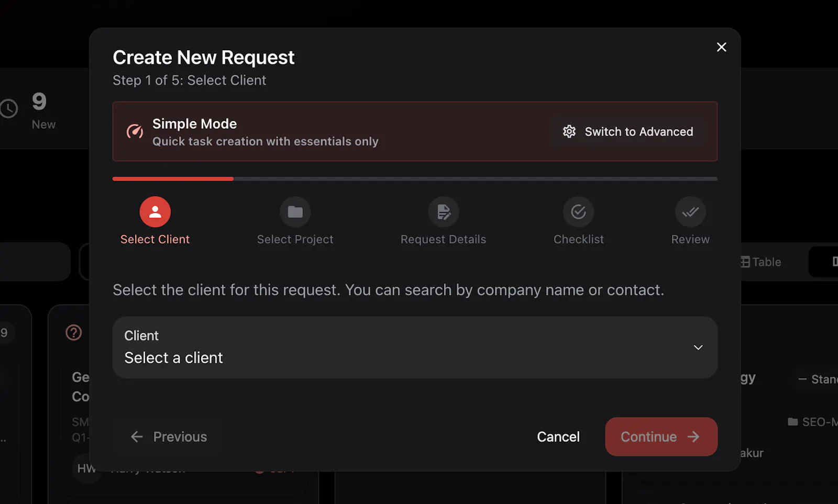Click the question mark icon on background card
Screen dimensions: 838x504
tap(74, 332)
